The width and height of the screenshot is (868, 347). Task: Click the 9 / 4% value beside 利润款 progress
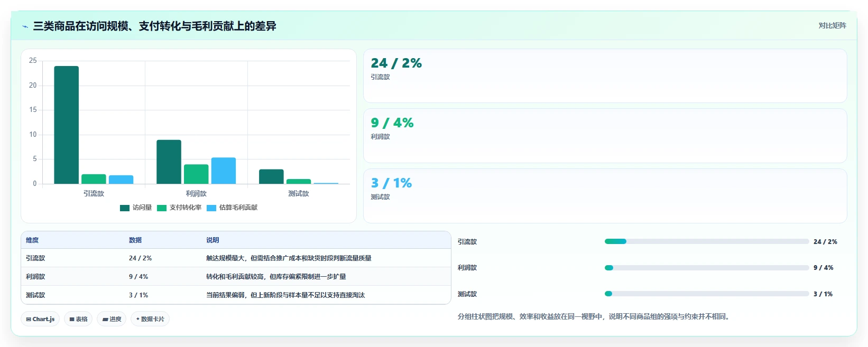823,268
